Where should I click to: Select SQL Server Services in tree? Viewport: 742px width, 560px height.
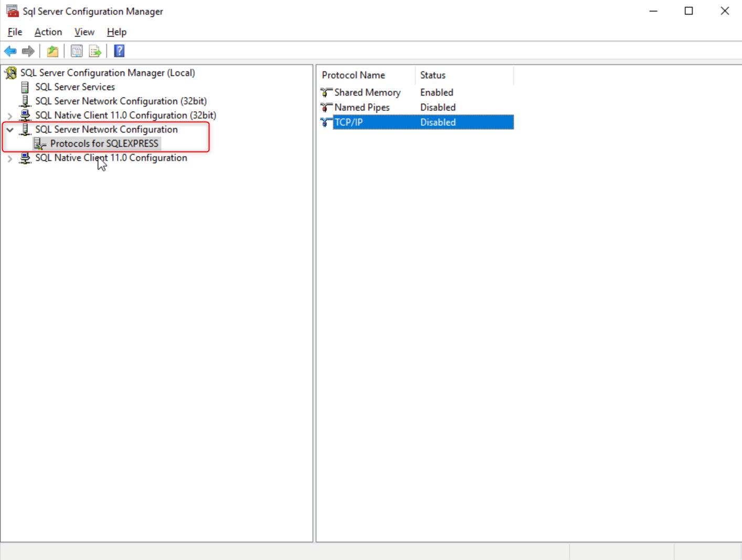point(75,87)
